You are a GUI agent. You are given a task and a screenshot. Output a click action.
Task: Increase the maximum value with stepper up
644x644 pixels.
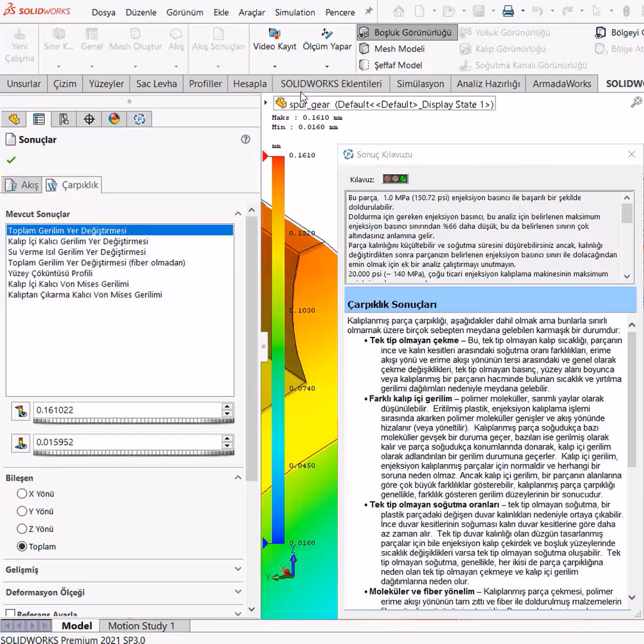click(x=227, y=407)
